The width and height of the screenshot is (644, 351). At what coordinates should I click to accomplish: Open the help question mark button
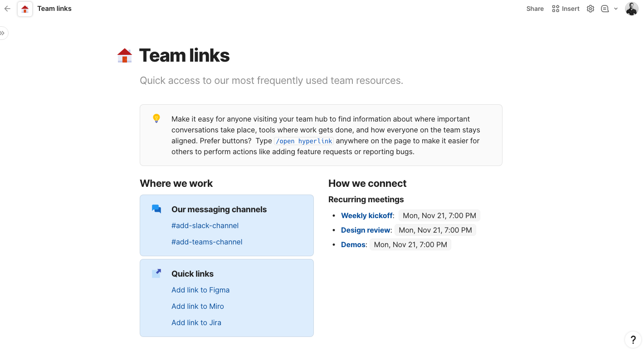coord(633,340)
